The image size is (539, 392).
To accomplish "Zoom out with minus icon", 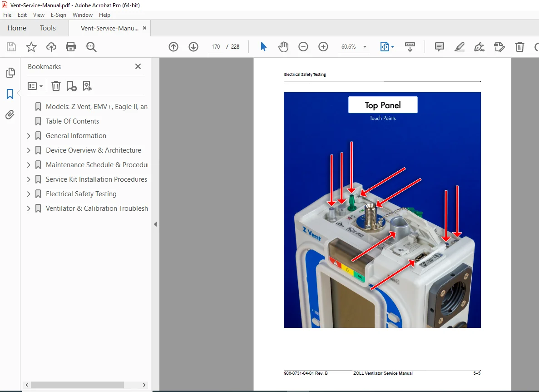I will [x=303, y=47].
